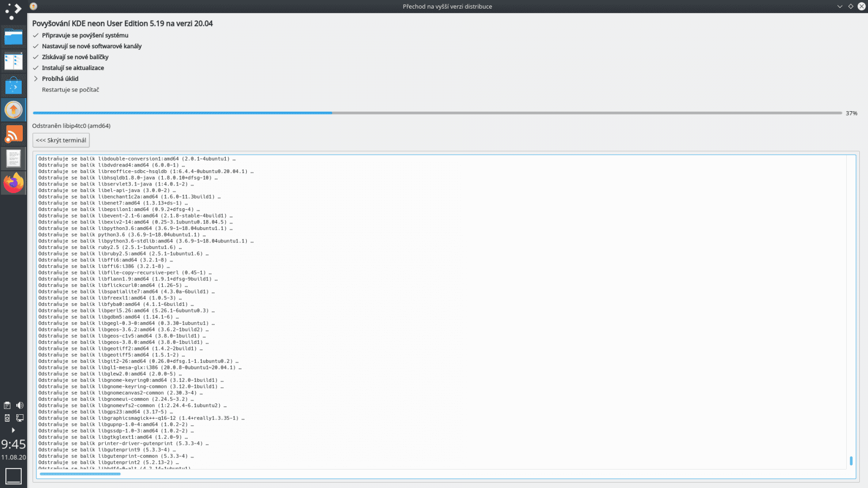868x488 pixels.
Task: Launch Firefox from the sidebar
Action: (13, 183)
